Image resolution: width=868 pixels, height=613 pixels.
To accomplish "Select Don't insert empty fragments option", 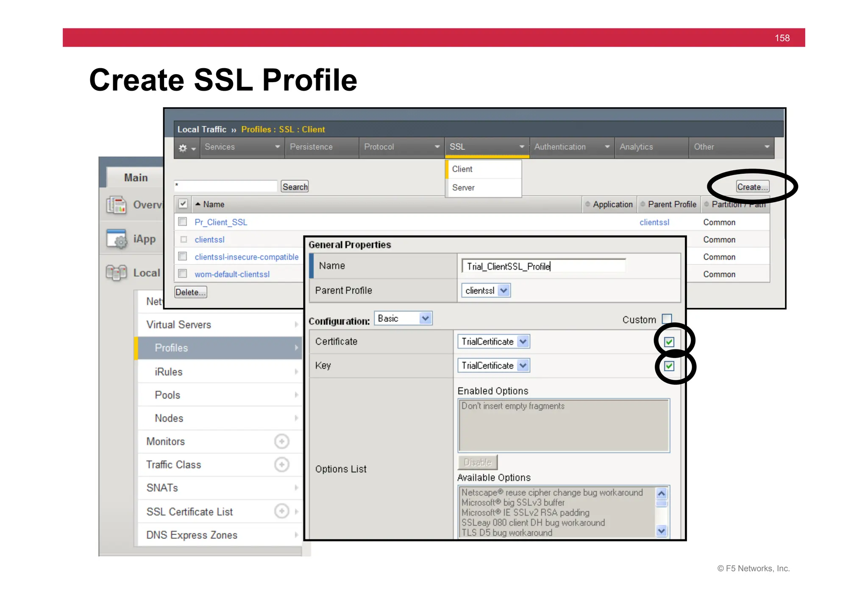I will tap(513, 406).
